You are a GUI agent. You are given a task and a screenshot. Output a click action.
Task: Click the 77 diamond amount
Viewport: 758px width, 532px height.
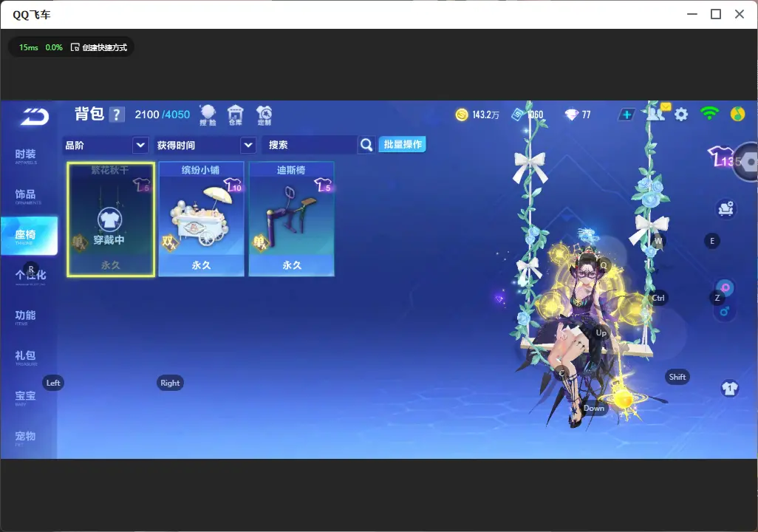586,115
